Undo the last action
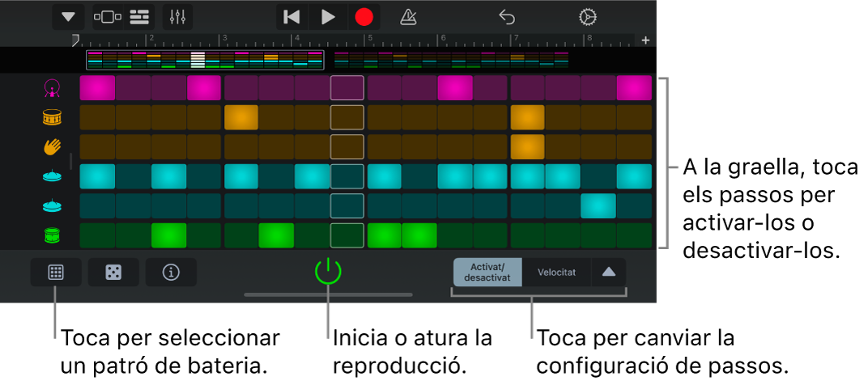The height and width of the screenshot is (385, 868). point(507,17)
